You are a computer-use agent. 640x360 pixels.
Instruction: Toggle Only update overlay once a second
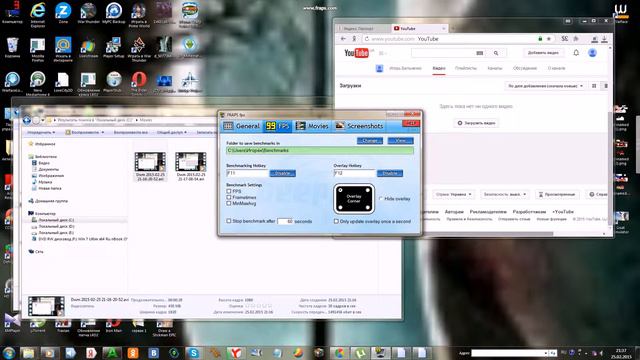[336, 221]
